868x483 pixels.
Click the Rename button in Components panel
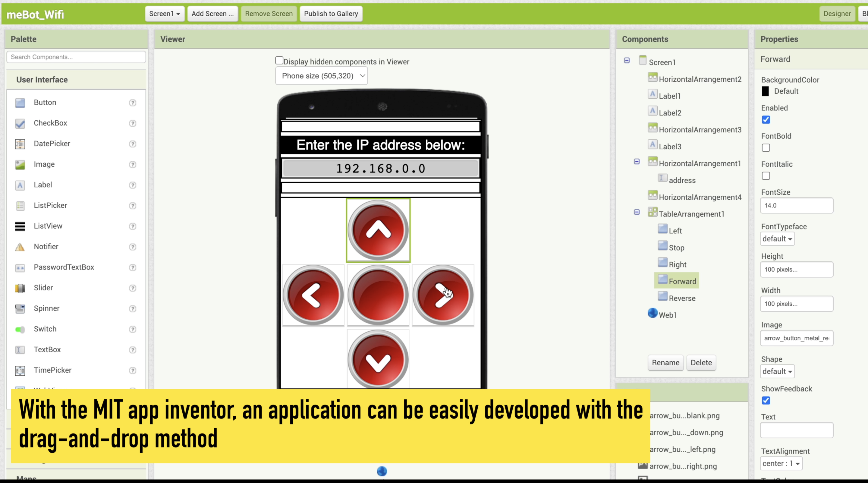665,362
